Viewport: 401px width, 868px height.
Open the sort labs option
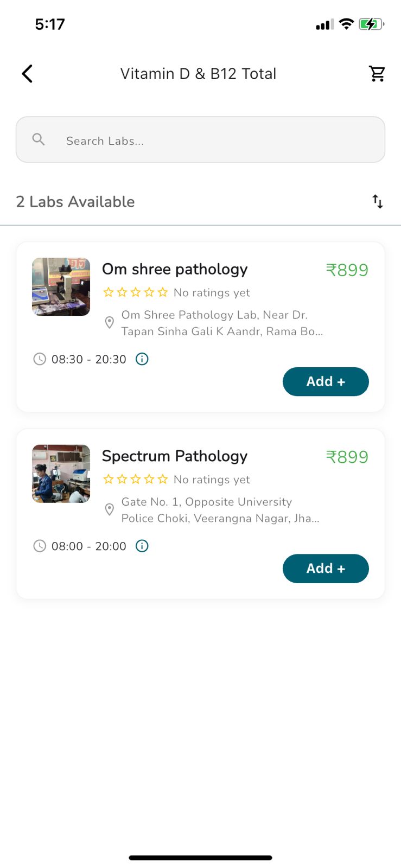(x=378, y=202)
